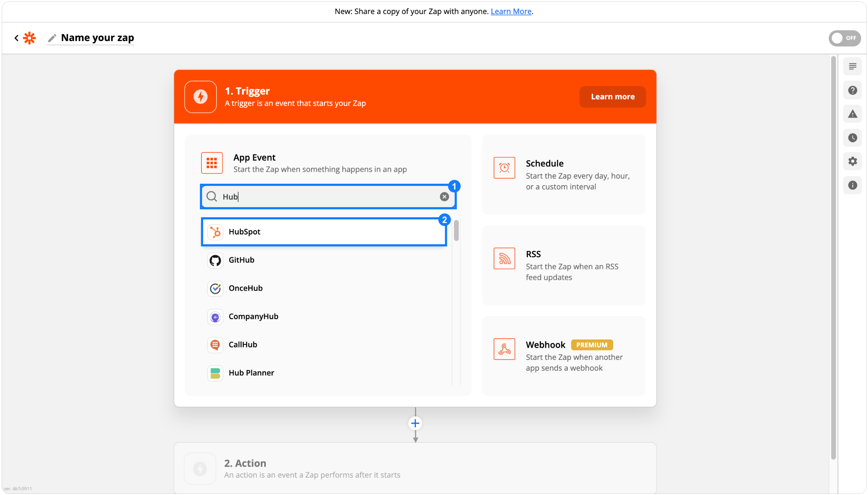Focus the app search field containing Hub
Viewport: 868px width, 495px height.
pos(328,196)
